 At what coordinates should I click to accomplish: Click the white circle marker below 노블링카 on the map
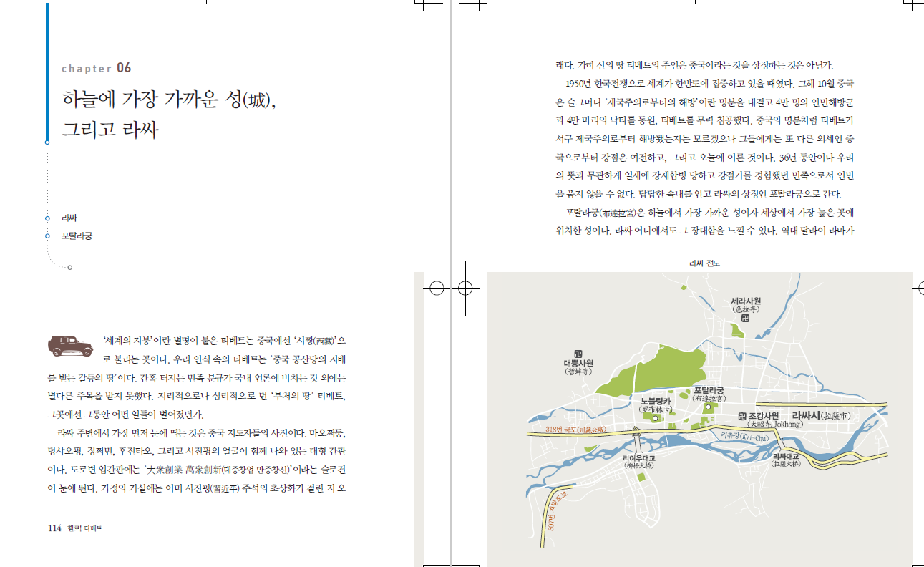654,417
